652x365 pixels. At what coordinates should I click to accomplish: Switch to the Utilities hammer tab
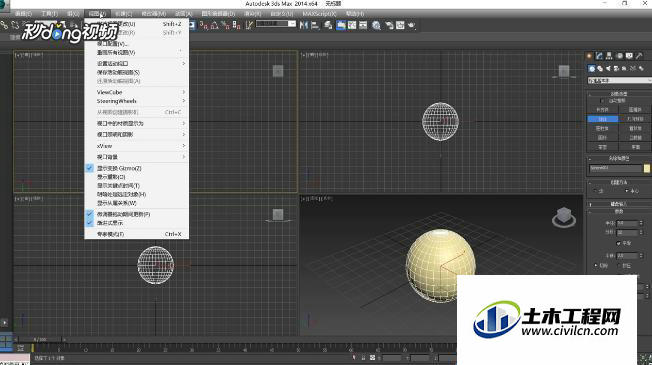639,56
